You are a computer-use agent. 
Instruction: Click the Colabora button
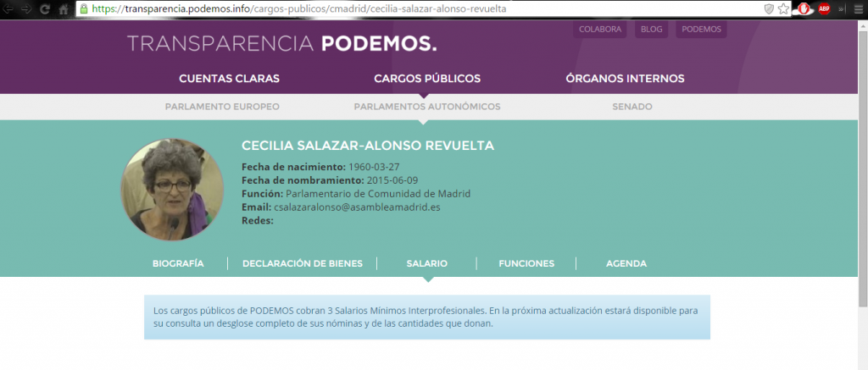point(600,29)
